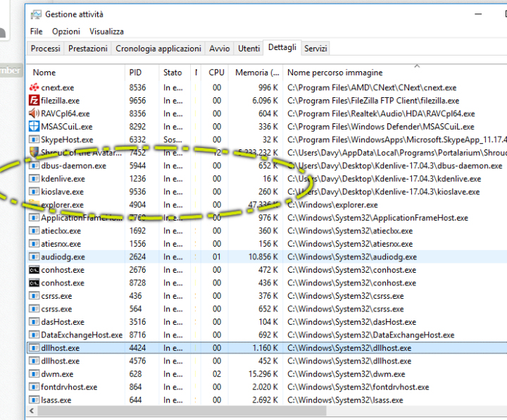
Task: Sort by the Memoria column header
Action: [x=256, y=73]
